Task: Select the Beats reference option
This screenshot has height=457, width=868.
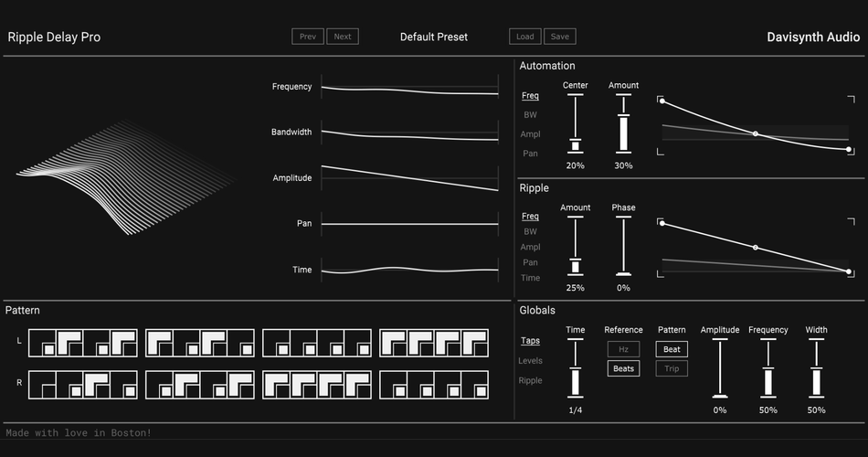Action: pos(623,368)
